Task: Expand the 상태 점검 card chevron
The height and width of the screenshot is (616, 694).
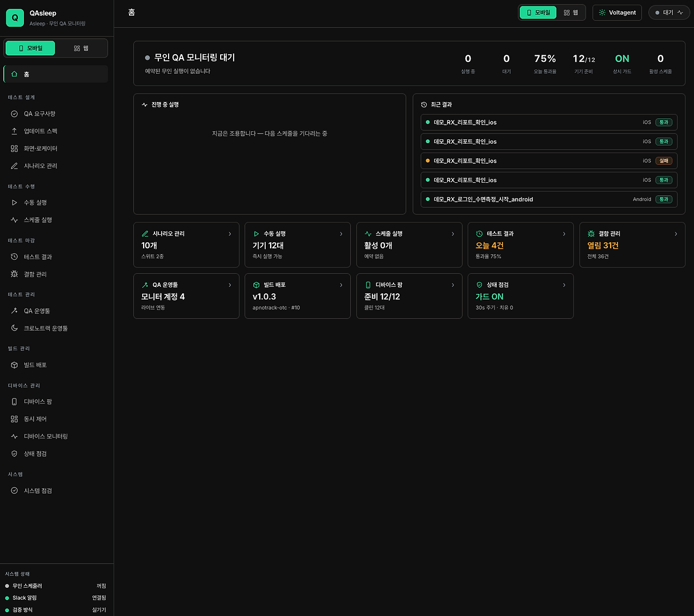Action: [564, 285]
